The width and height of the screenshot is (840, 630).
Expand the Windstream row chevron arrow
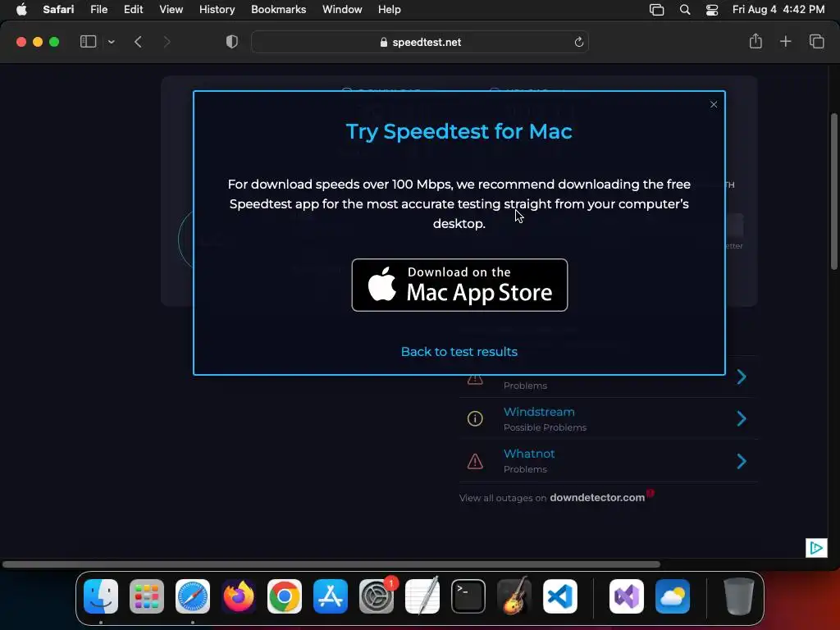point(742,418)
